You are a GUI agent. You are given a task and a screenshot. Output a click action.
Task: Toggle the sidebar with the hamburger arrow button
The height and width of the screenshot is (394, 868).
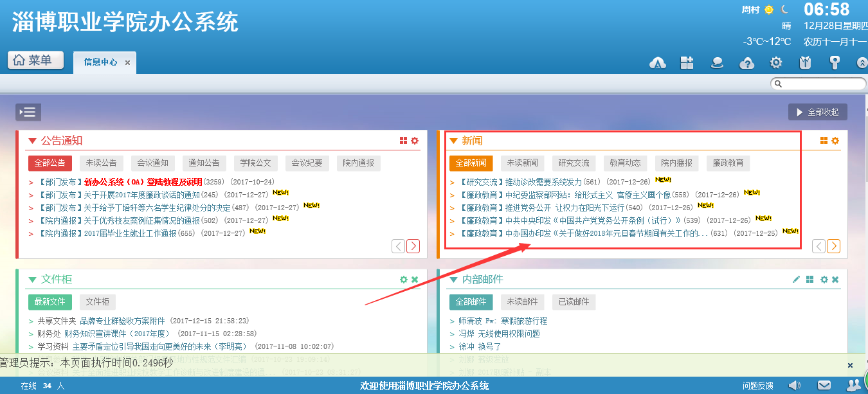(x=29, y=112)
